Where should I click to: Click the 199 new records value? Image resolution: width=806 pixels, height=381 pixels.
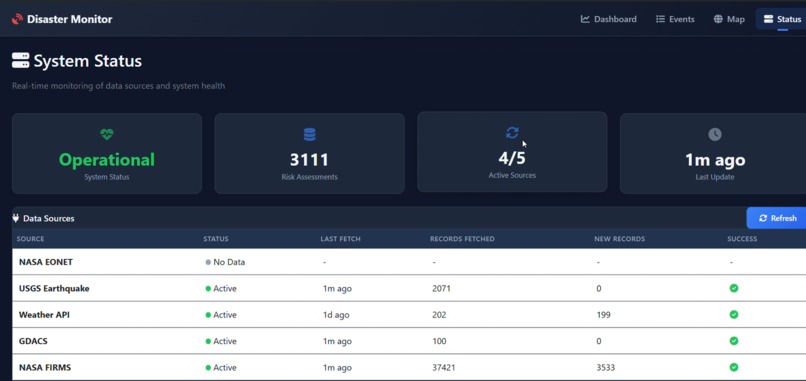coord(603,315)
